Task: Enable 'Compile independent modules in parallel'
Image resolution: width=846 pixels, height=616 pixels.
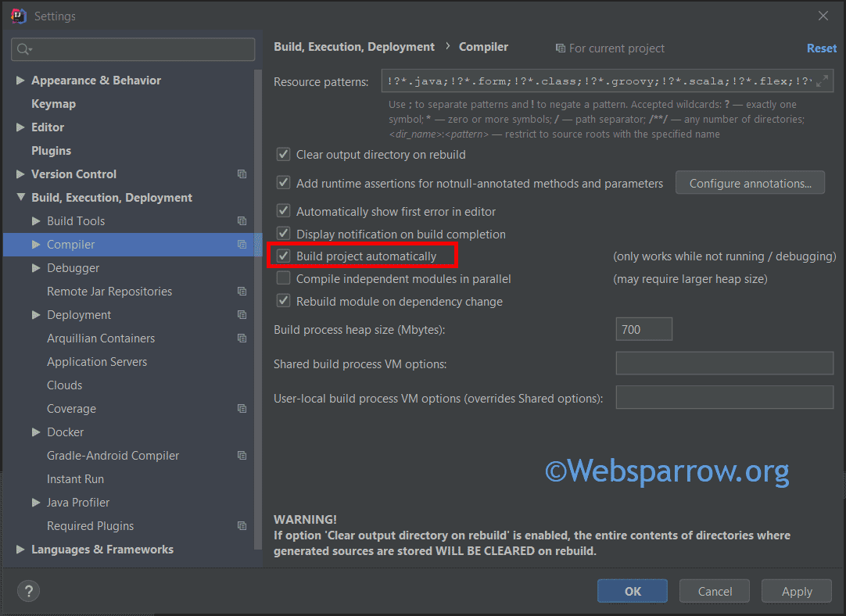Action: (283, 278)
